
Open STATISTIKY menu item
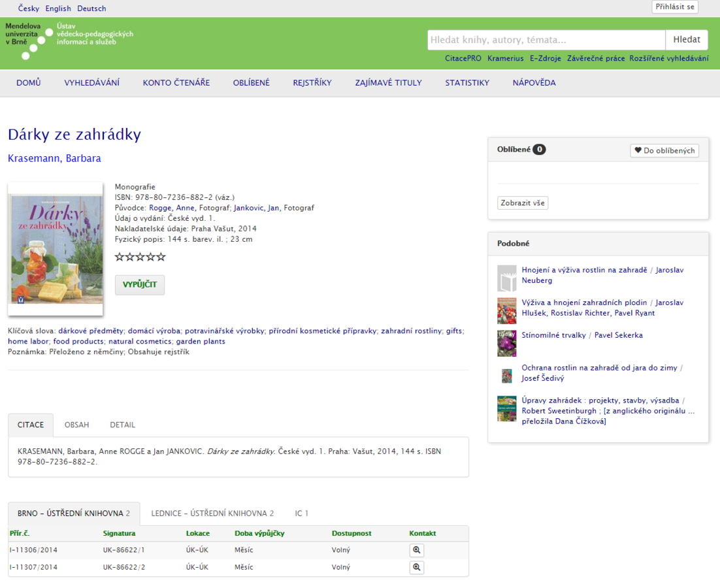pos(467,82)
